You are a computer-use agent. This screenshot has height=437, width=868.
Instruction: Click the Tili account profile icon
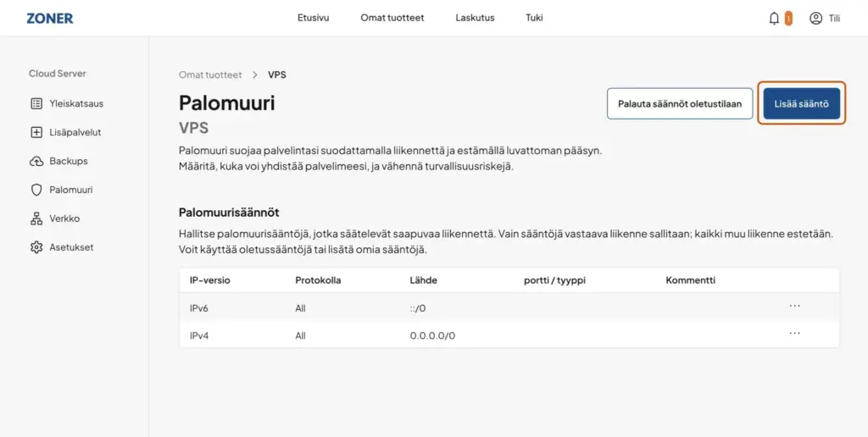(x=816, y=19)
